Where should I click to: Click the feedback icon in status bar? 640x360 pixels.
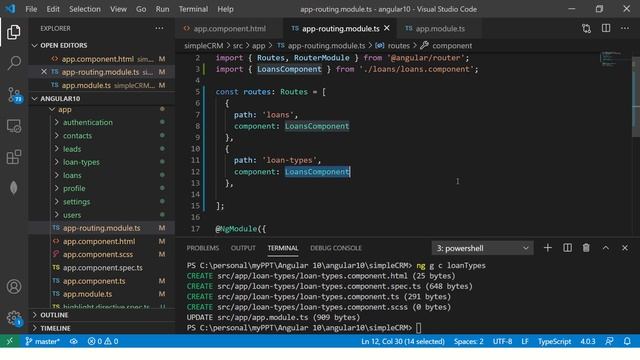609,341
